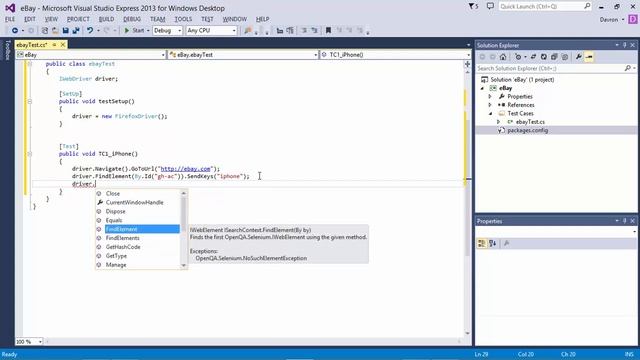Click the Alphabetical sort icon in Properties panel
Screen dimensions: 640x360
coord(493,244)
